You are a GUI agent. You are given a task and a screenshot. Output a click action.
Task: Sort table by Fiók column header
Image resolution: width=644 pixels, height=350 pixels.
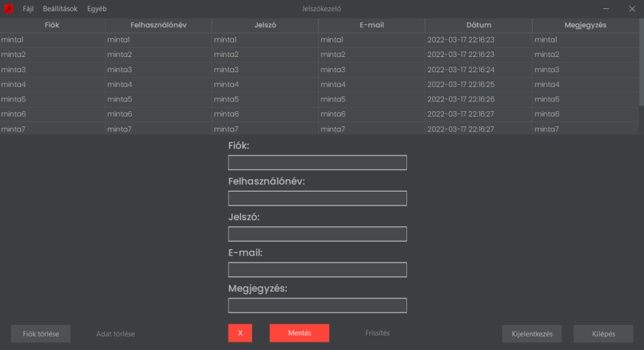[52, 25]
